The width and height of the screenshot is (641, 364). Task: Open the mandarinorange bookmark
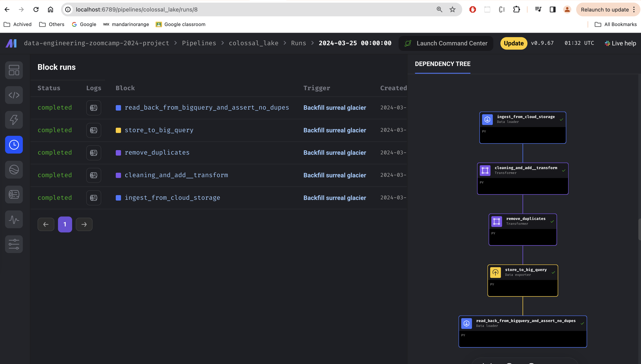tap(126, 24)
